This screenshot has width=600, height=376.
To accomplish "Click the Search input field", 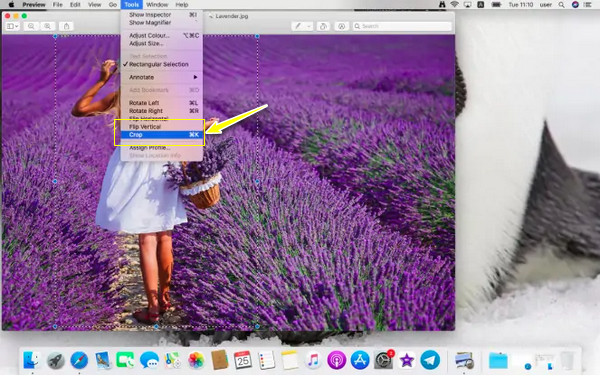I will pos(402,26).
